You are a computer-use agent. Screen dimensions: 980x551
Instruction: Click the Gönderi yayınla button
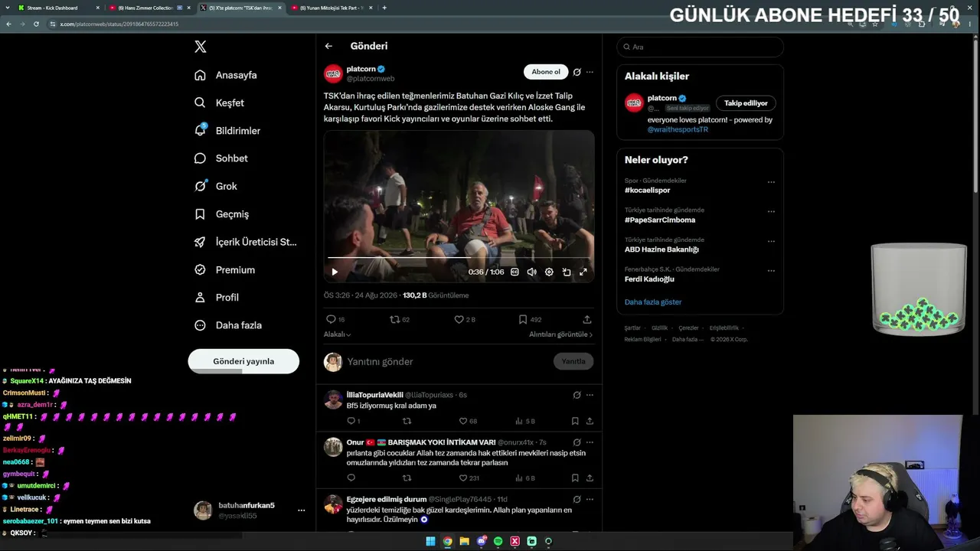[x=243, y=361]
